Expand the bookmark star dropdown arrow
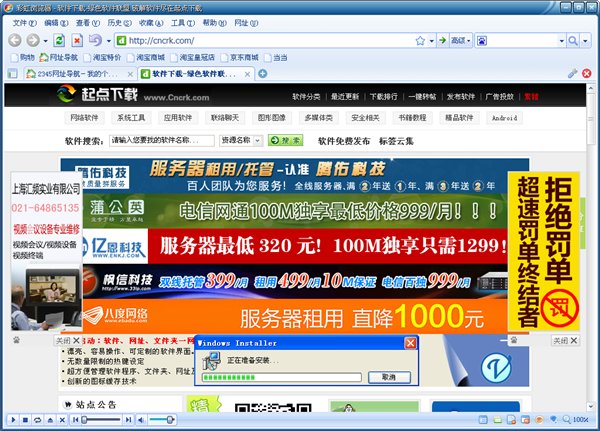Image resolution: width=600 pixels, height=431 pixels. pyautogui.click(x=431, y=41)
